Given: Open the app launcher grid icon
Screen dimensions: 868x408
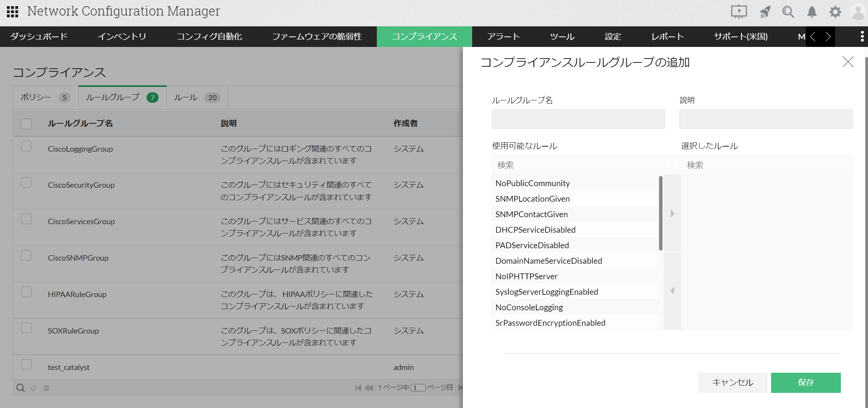Looking at the screenshot, I should 12,12.
